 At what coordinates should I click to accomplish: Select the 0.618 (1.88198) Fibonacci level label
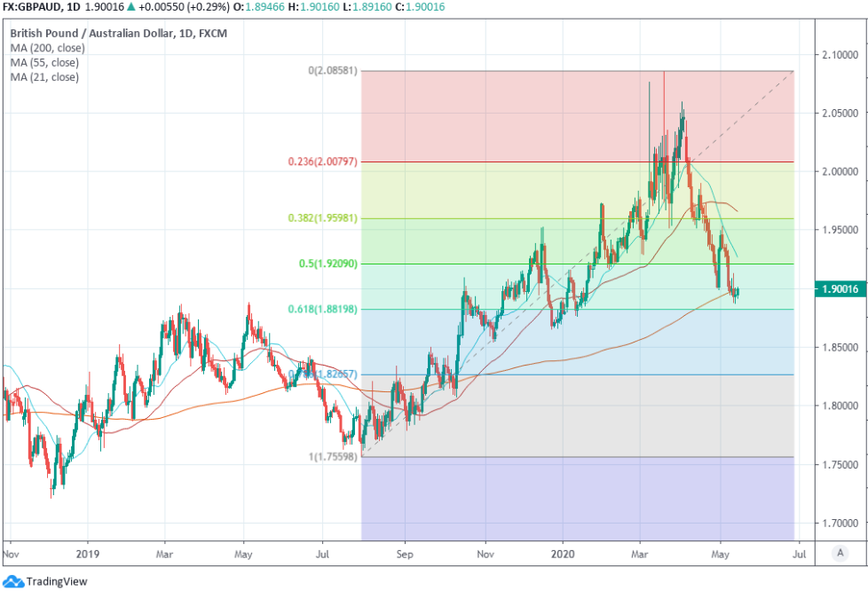(x=323, y=309)
